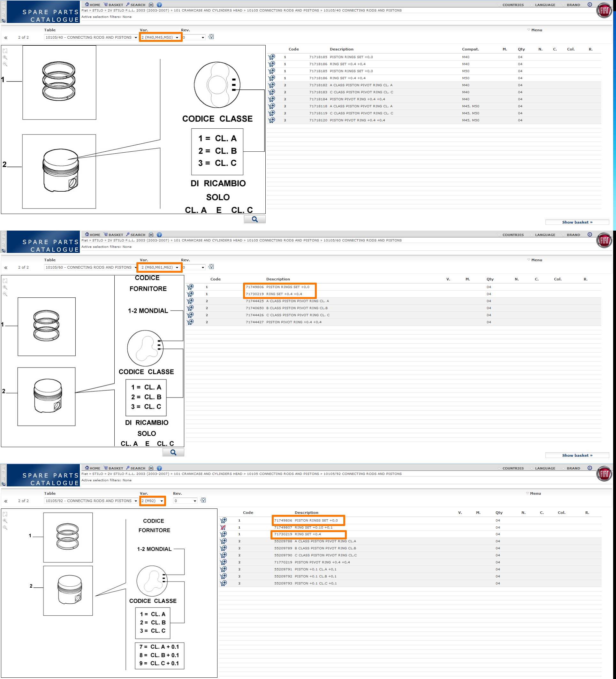Screen dimensions: 616x679
Task: Click light bulb icon beside 10105/92 Rev. dropdown
Action: tap(203, 500)
